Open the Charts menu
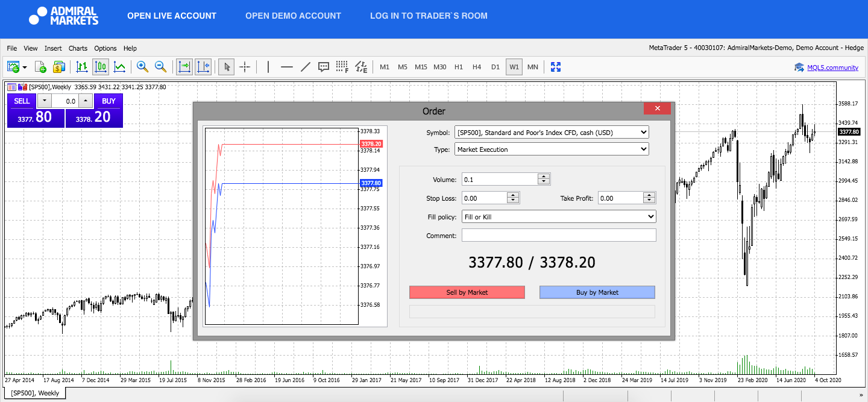868x402 pixels. pyautogui.click(x=78, y=48)
